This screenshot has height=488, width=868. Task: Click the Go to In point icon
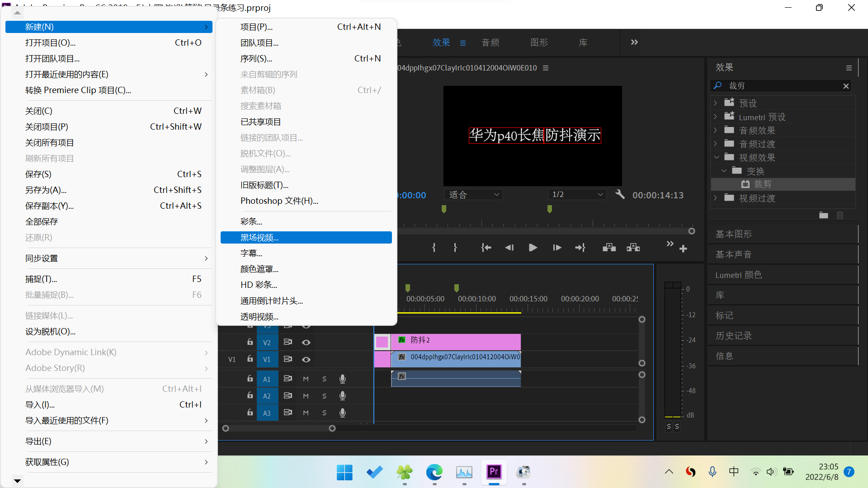pos(486,248)
